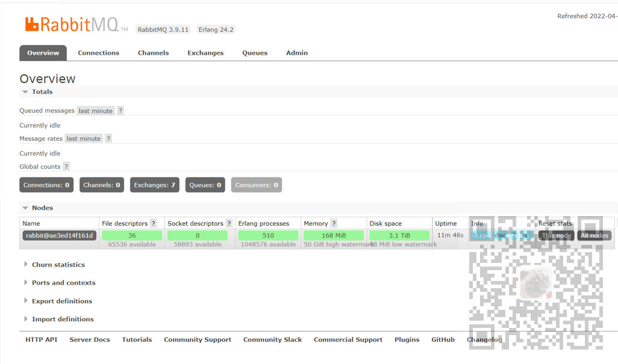Open help for Queued messages
Image resolution: width=618 pixels, height=364 pixels.
pos(120,111)
